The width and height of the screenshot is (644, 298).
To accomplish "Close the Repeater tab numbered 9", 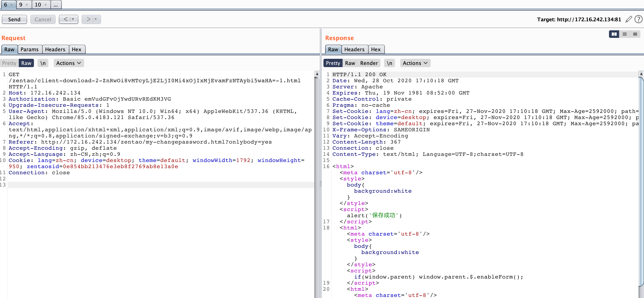I will click(x=27, y=5).
